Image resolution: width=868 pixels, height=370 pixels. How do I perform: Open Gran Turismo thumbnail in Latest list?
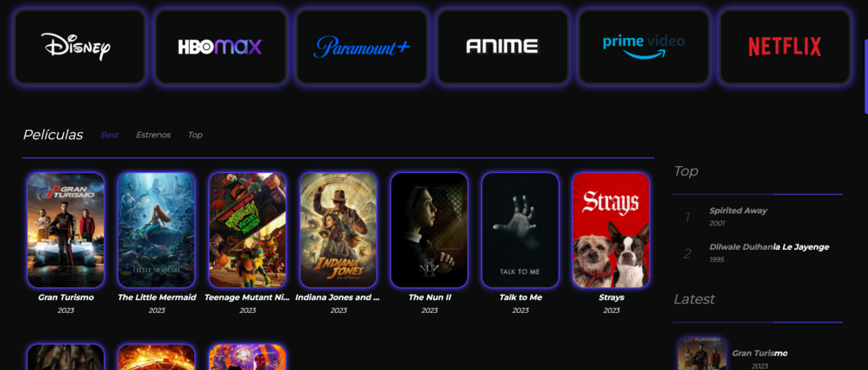702,354
